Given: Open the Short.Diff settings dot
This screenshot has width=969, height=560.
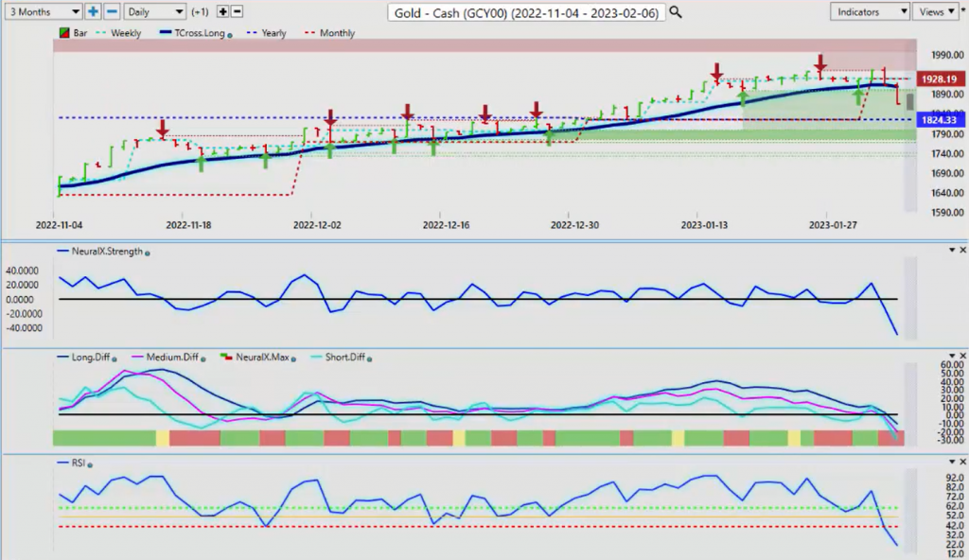Looking at the screenshot, I should pos(370,359).
